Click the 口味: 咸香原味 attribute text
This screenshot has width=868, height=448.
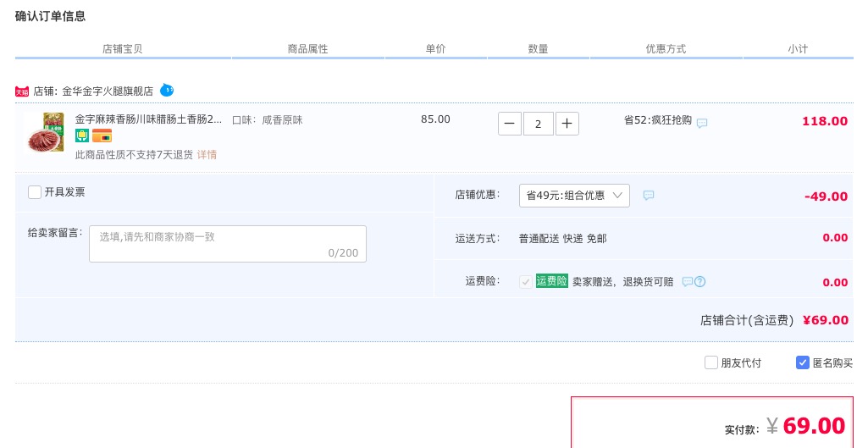(x=267, y=120)
